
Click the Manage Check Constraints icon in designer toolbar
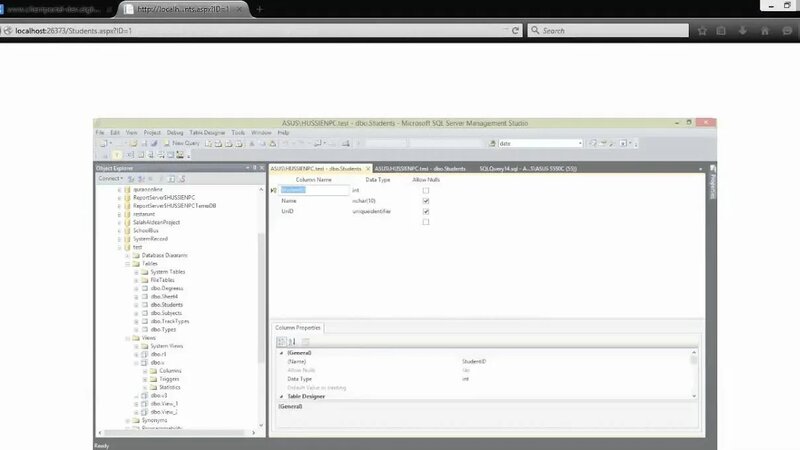click(170, 155)
